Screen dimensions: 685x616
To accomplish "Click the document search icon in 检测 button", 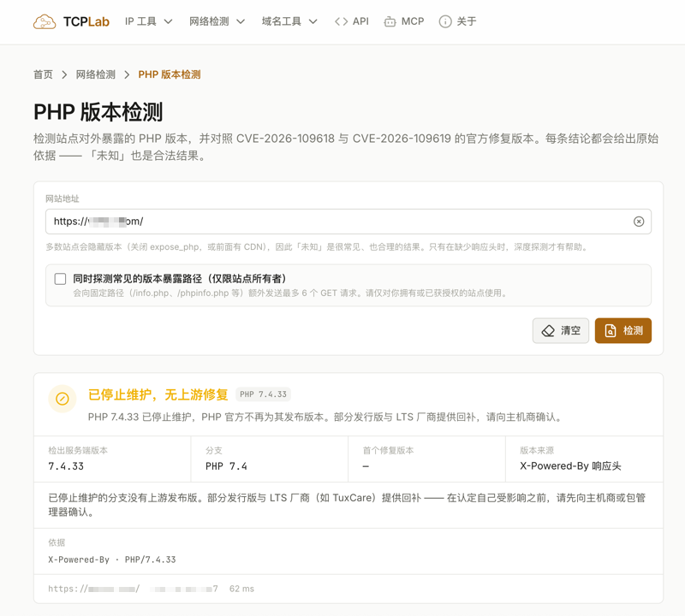I will click(x=611, y=330).
